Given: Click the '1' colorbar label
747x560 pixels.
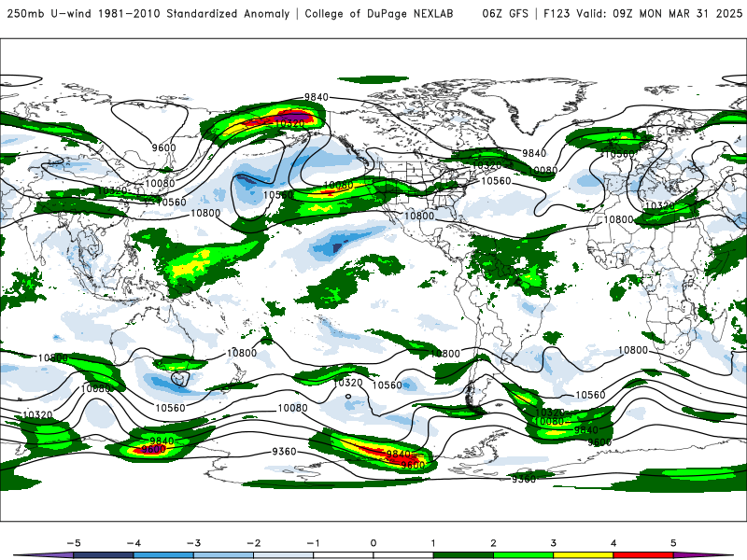Looking at the screenshot, I should (433, 543).
